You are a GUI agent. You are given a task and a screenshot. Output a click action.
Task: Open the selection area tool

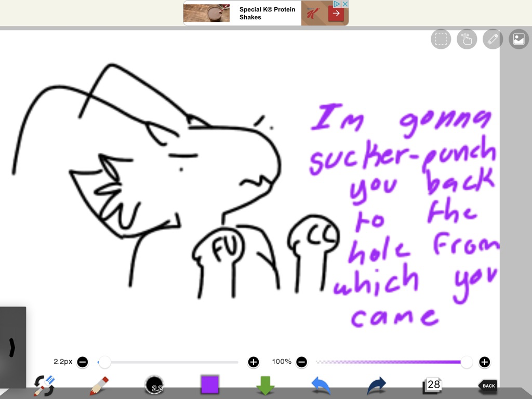pos(441,39)
